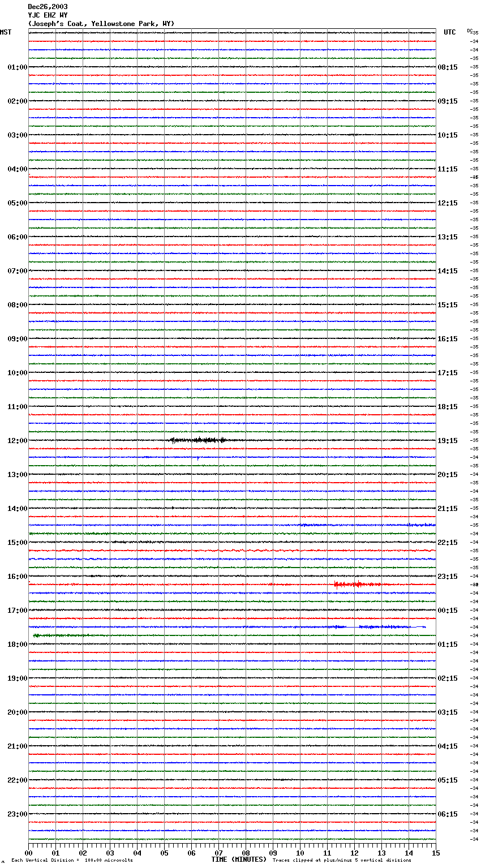The width and height of the screenshot is (481, 868).
Task: Click the 01:15 UTC time label
Action: (x=448, y=644)
